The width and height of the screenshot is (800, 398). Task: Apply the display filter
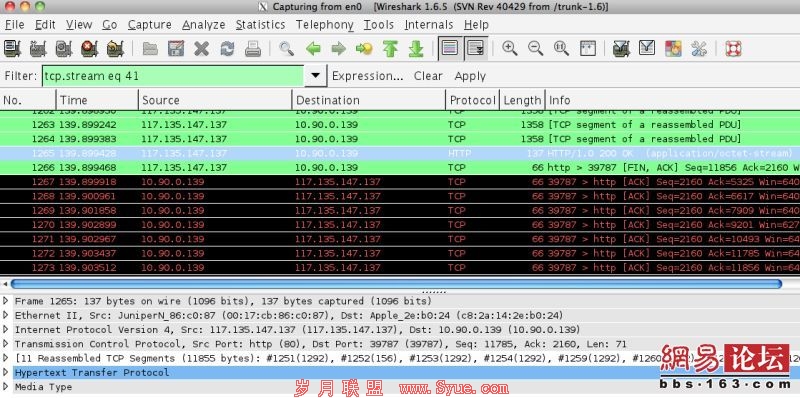point(470,76)
